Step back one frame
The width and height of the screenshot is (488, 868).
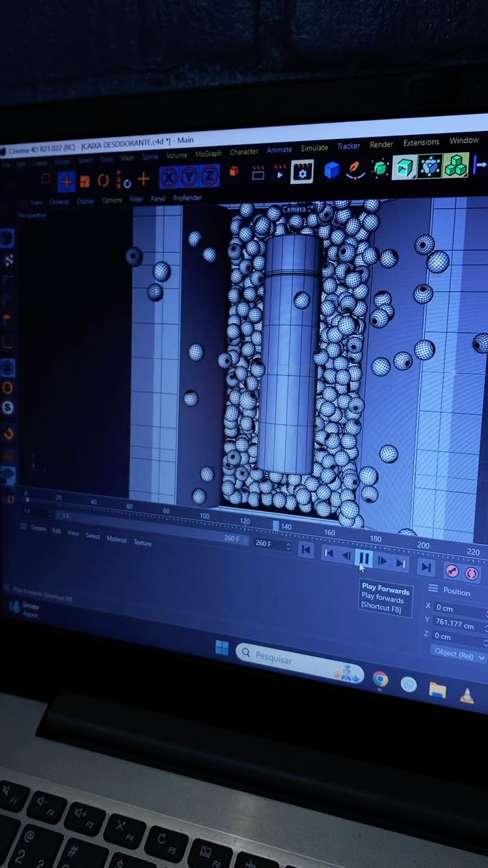346,557
